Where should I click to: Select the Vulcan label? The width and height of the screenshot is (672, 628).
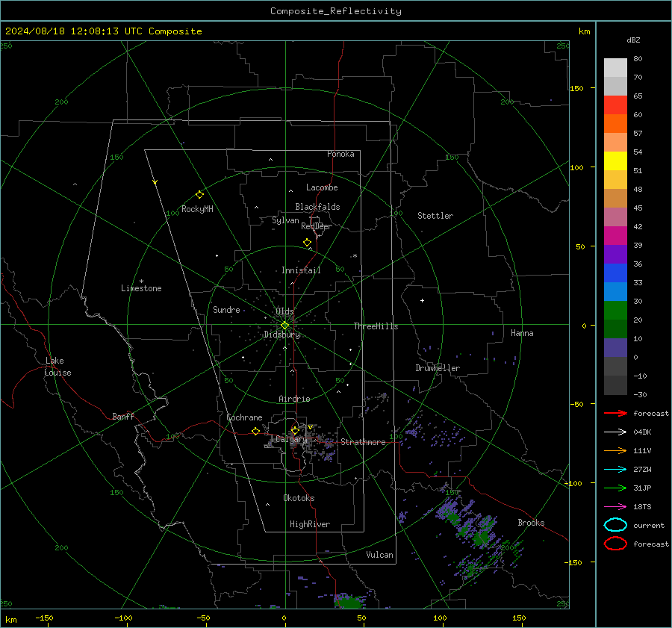(x=379, y=555)
